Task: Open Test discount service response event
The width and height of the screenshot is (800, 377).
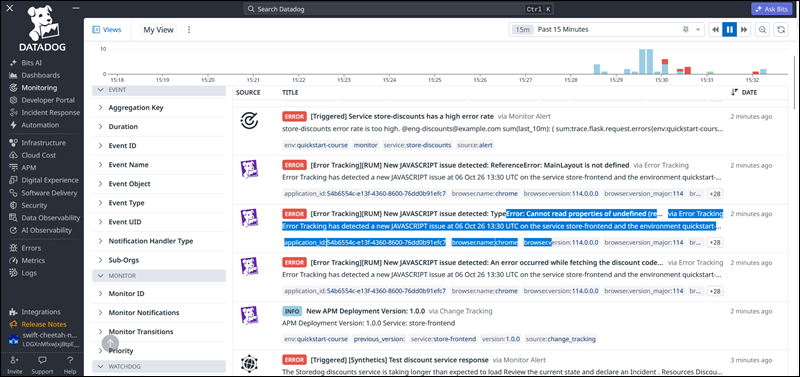Action: (x=399, y=360)
